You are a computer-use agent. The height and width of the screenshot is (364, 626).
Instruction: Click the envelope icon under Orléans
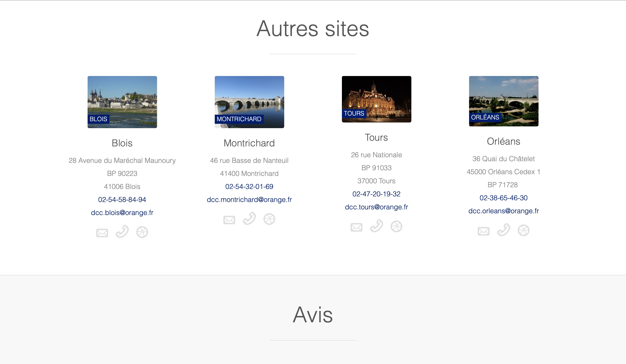point(484,231)
